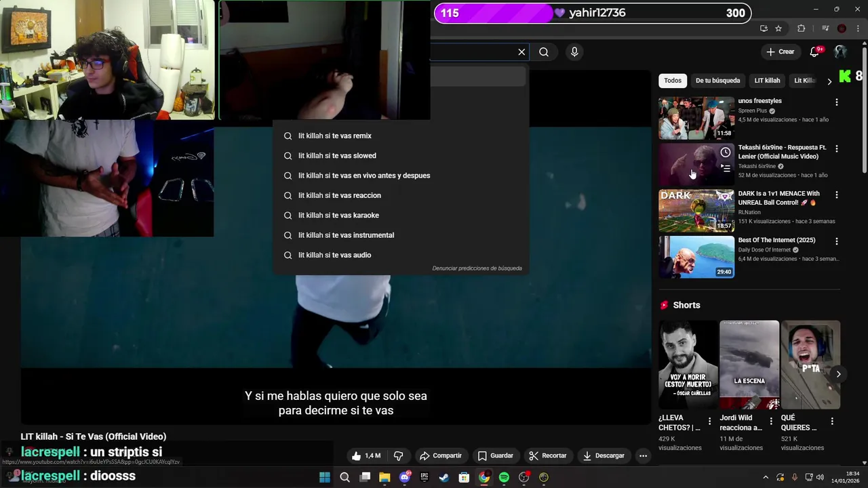Select the De tu búsqueda chip
Viewport: 868px width, 488px height.
(717, 81)
